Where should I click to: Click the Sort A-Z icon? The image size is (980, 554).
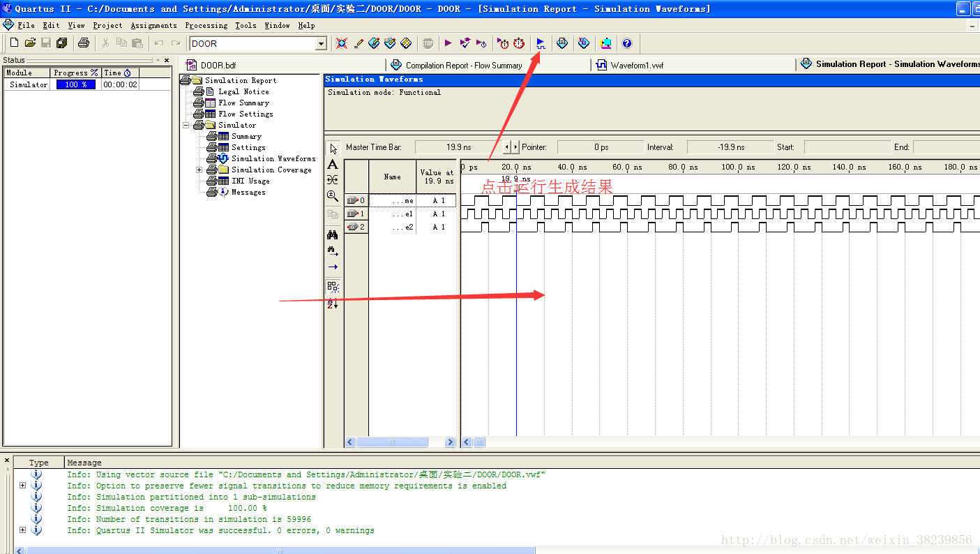pos(333,304)
